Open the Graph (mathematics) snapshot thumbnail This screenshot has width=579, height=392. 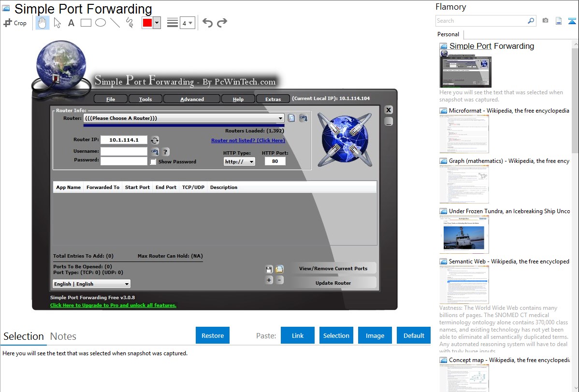coord(464,184)
